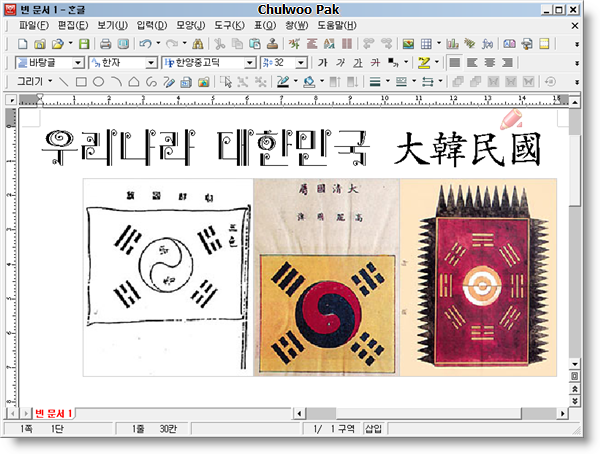Apply line color with the pen icon
The width and height of the screenshot is (600, 454).
(x=283, y=82)
